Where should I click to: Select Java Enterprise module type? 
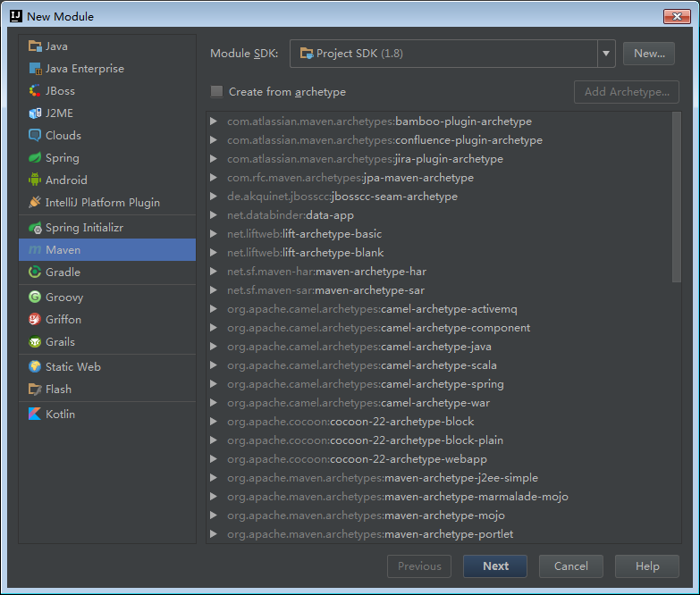pos(107,68)
